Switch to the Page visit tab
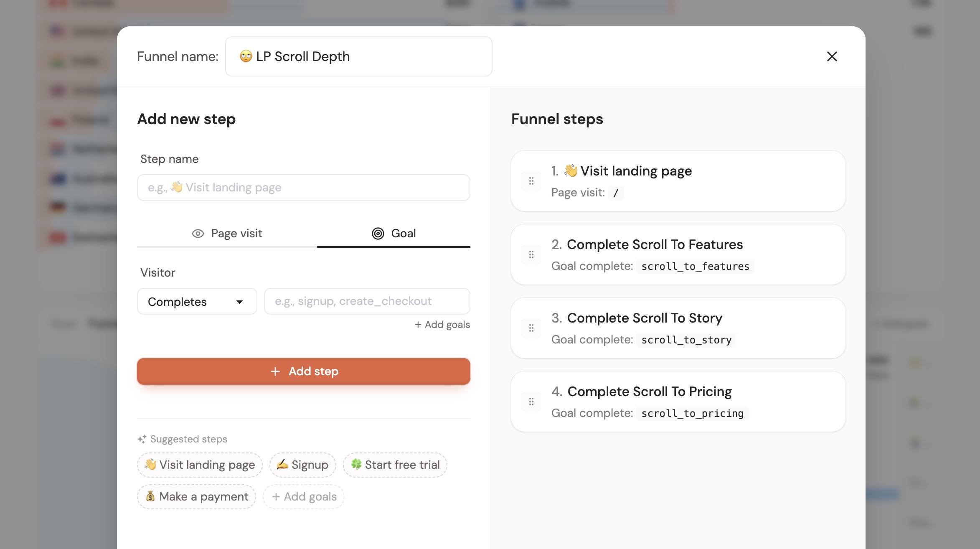 pos(227,234)
